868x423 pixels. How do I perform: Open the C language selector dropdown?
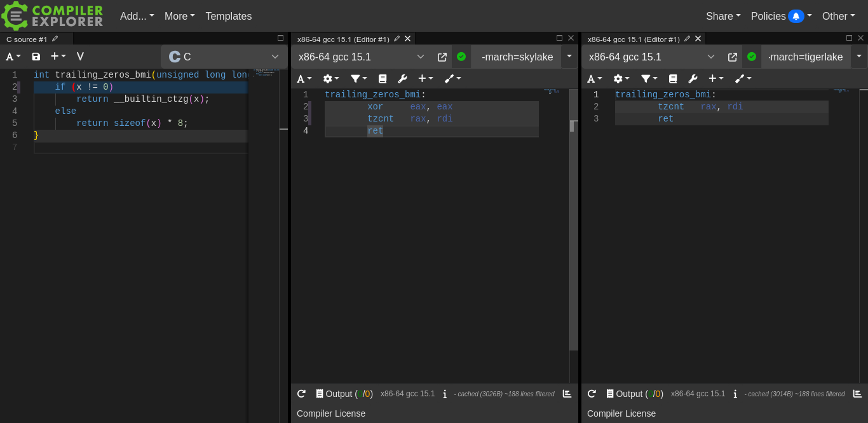tap(224, 57)
